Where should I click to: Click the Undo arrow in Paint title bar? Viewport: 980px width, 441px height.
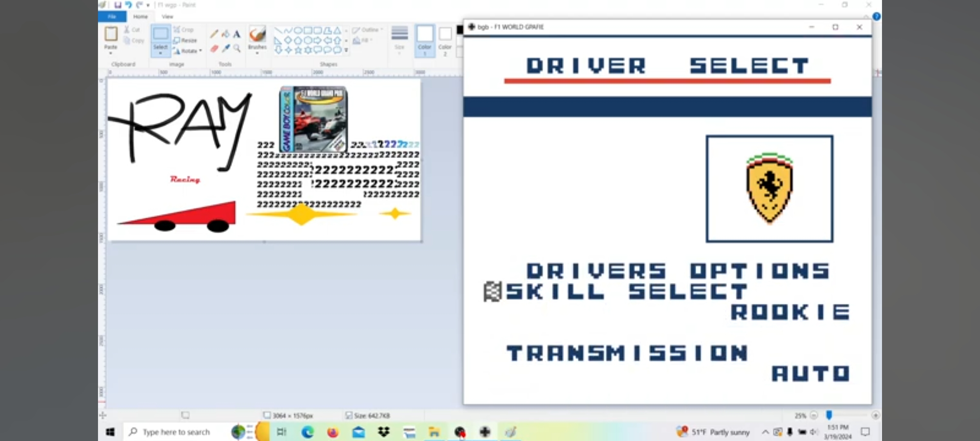(x=129, y=5)
